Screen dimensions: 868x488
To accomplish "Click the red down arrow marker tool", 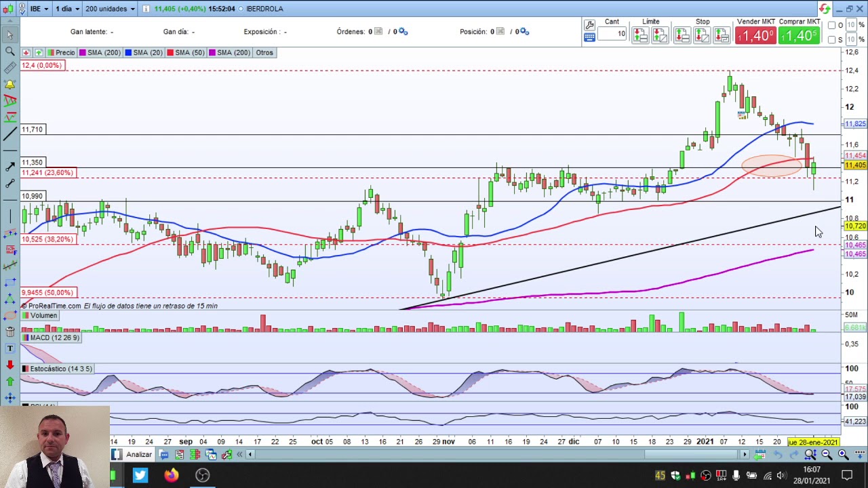I will point(9,365).
